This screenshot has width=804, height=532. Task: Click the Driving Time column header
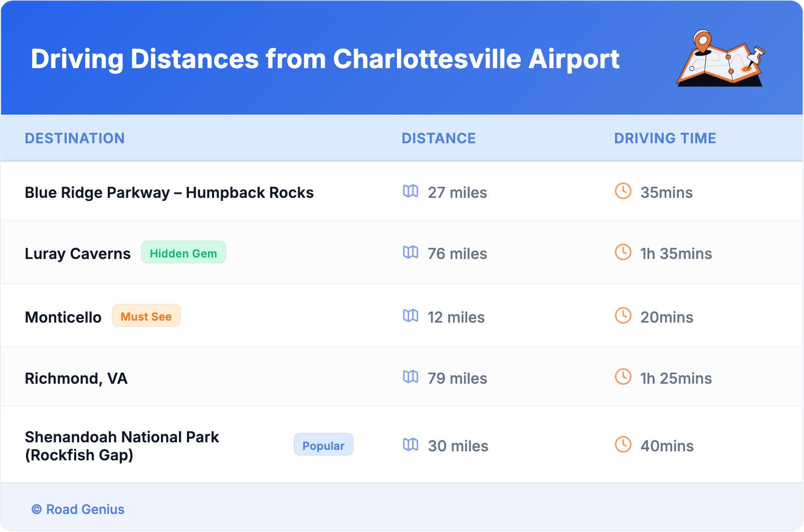click(665, 138)
